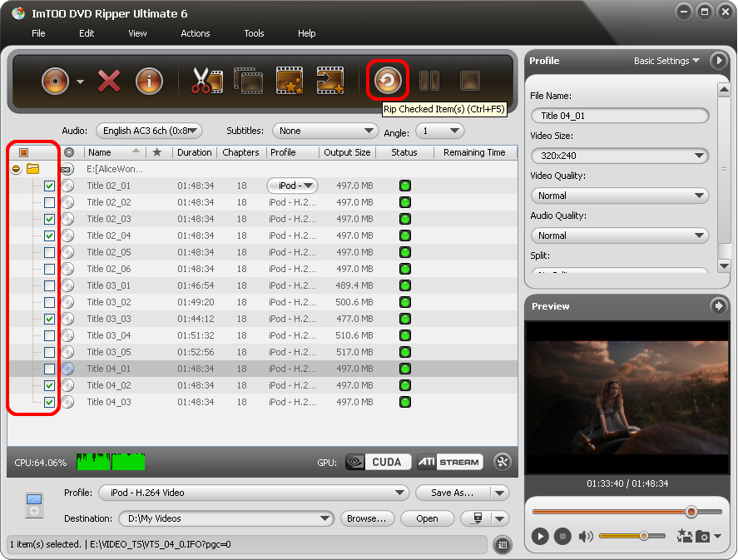Click the Stop square icon in toolbar
This screenshot has width=738, height=560.
(470, 81)
